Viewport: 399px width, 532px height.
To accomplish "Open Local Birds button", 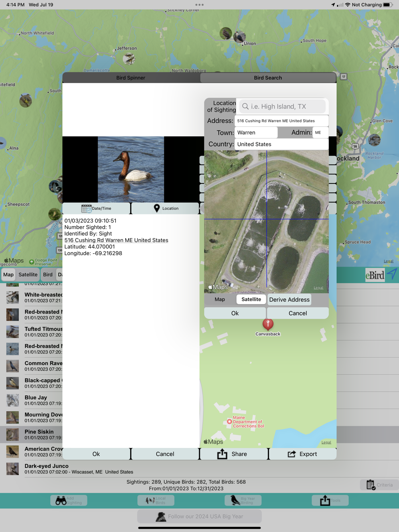I will point(156,500).
